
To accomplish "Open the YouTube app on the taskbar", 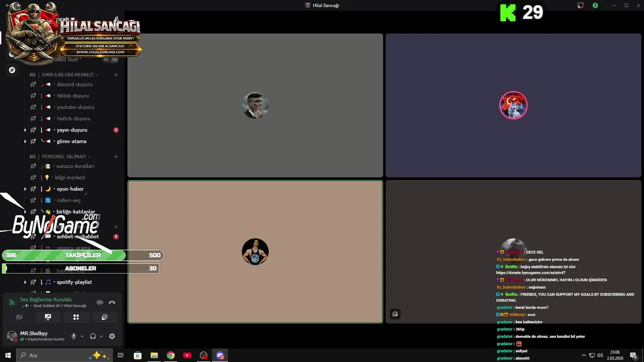I will [x=187, y=355].
